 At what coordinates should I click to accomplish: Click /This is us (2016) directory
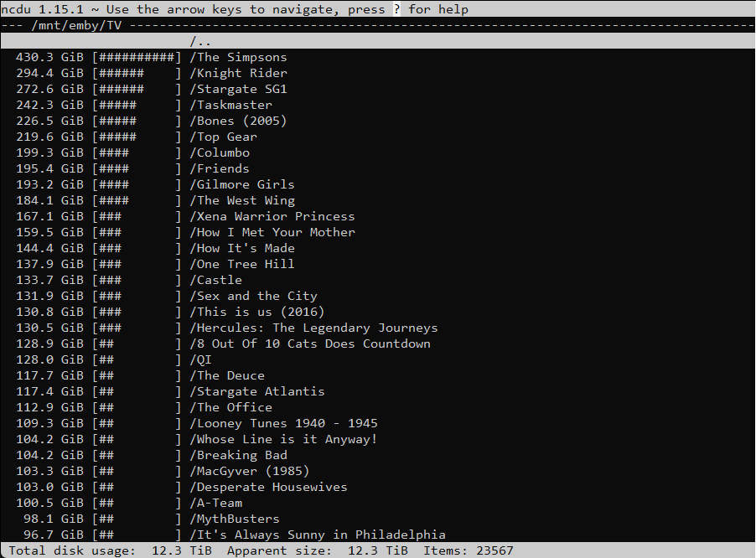377,312
